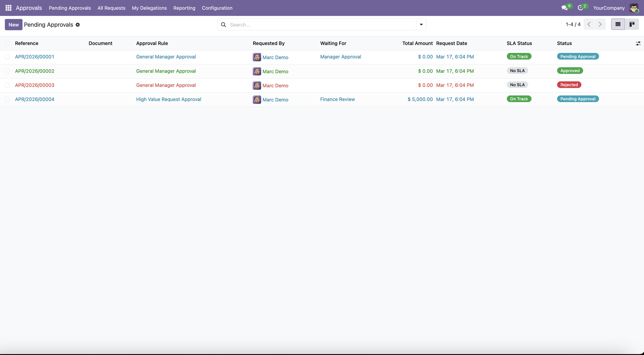Select all records checkbox
This screenshot has width=644, height=355.
7,43
